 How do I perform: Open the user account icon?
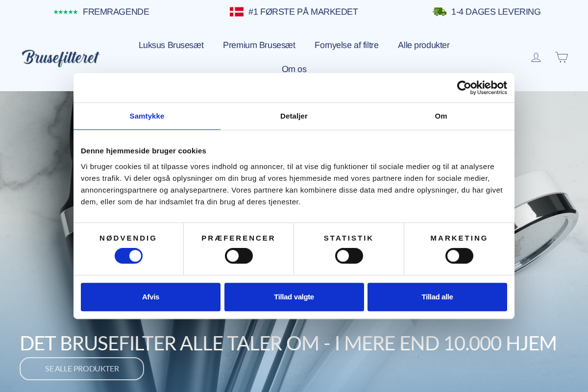tap(536, 57)
